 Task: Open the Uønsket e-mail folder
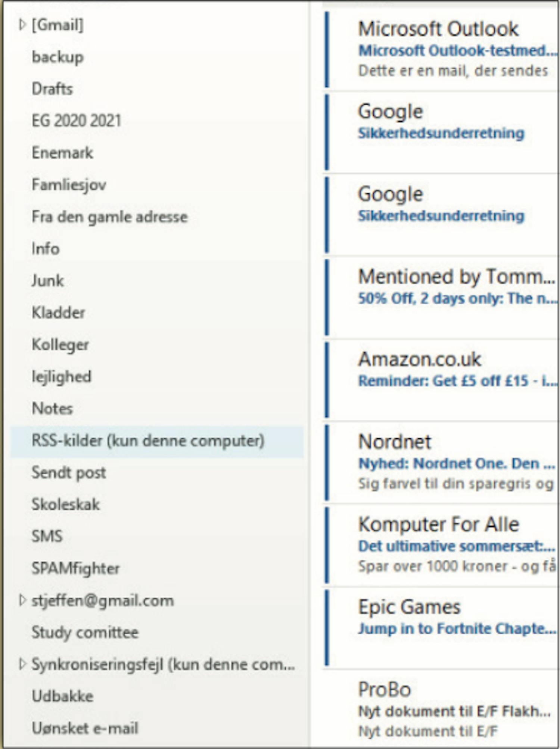pyautogui.click(x=85, y=728)
